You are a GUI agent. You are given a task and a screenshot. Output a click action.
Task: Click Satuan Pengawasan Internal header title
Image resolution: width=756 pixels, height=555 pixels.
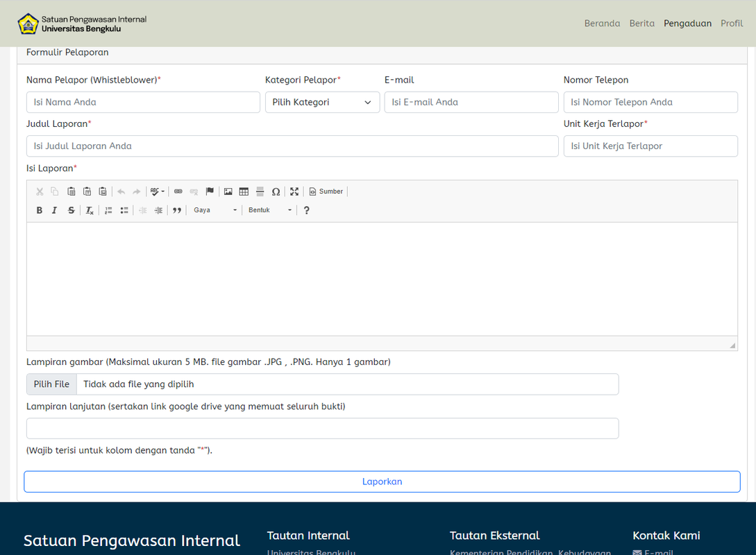click(94, 19)
